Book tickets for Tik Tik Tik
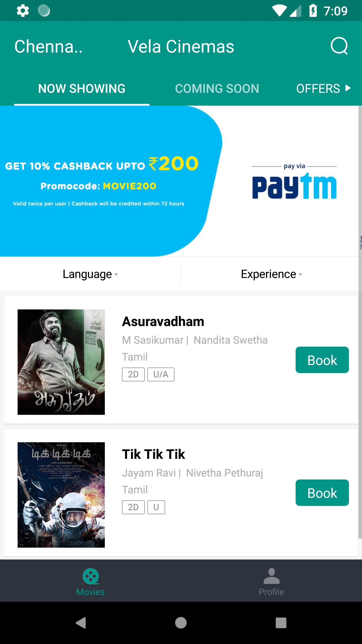 [x=322, y=493]
